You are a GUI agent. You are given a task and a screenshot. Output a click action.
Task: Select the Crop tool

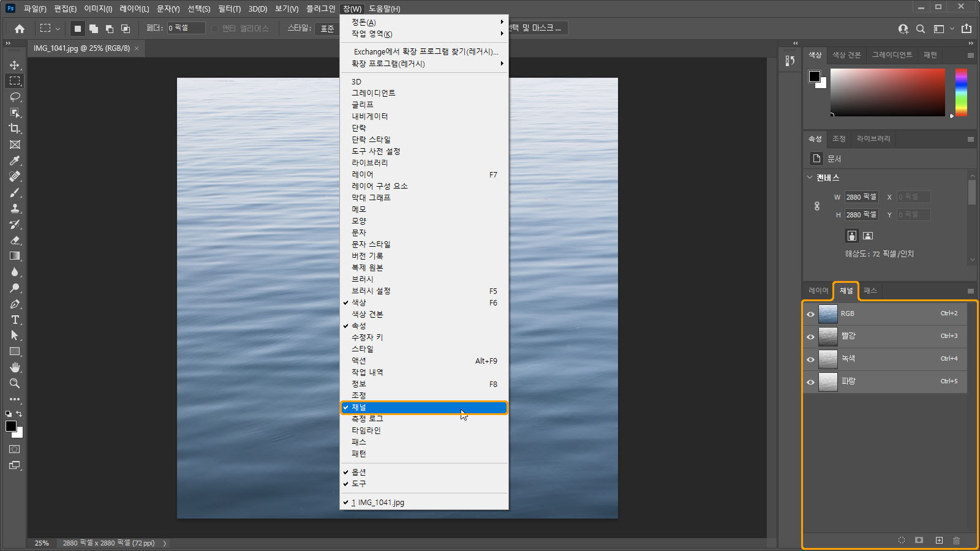15,129
